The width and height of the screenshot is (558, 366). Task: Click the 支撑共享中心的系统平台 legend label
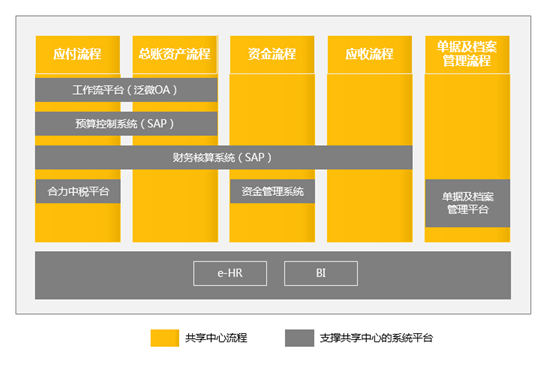376,338
